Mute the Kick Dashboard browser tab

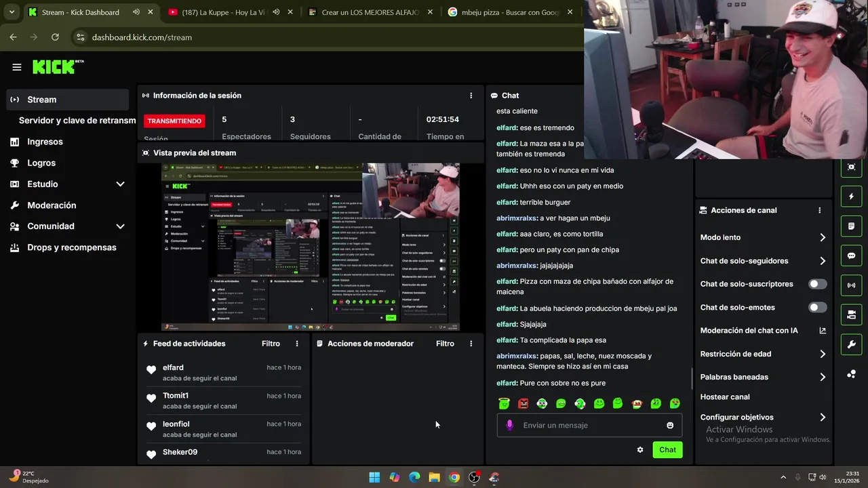click(136, 12)
